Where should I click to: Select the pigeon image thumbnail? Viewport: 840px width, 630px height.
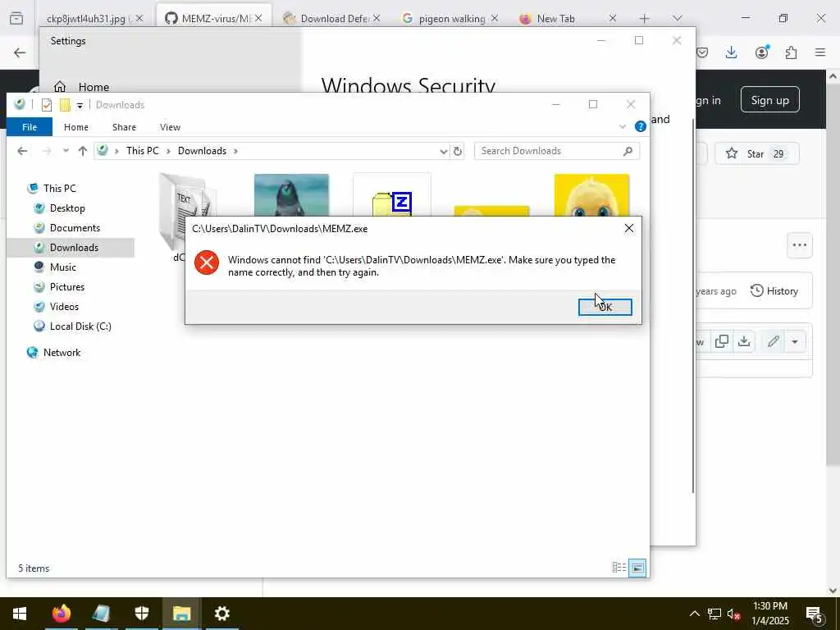pos(291,195)
